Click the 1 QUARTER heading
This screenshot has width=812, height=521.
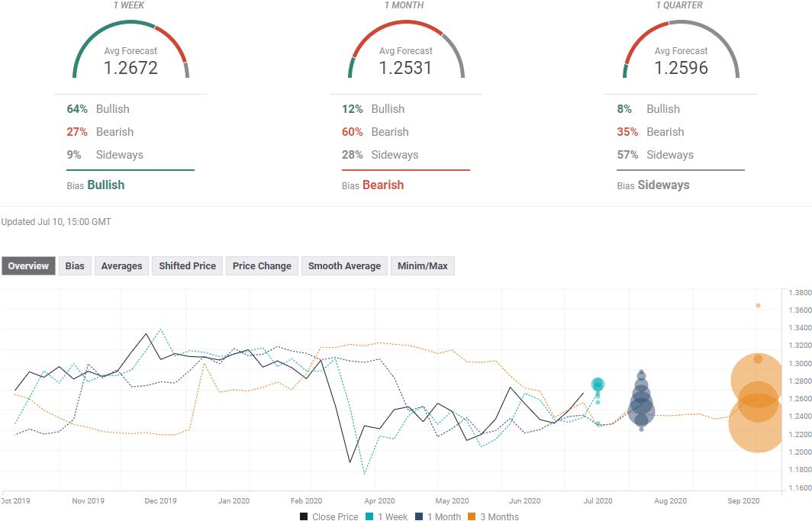679,5
